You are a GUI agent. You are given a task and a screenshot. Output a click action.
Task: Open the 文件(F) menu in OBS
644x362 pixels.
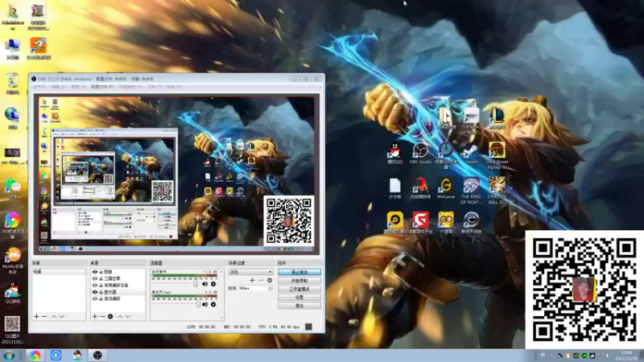click(x=39, y=87)
